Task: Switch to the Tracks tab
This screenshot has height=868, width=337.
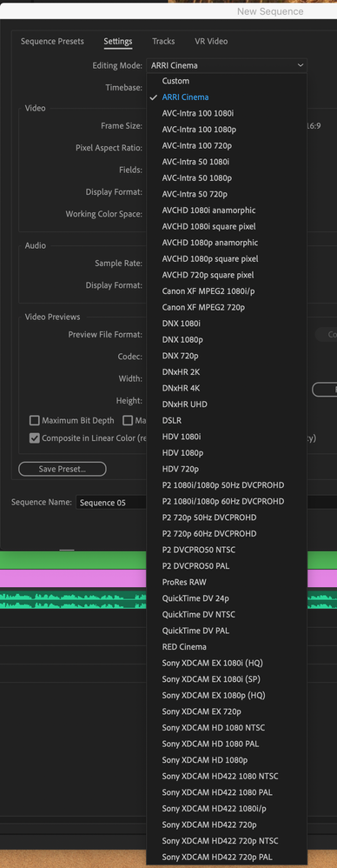Action: click(163, 42)
